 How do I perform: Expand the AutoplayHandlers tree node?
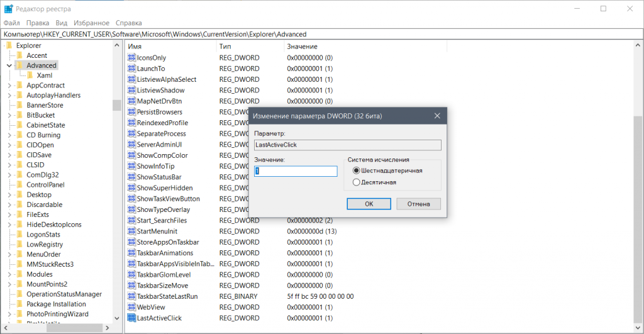(9, 96)
